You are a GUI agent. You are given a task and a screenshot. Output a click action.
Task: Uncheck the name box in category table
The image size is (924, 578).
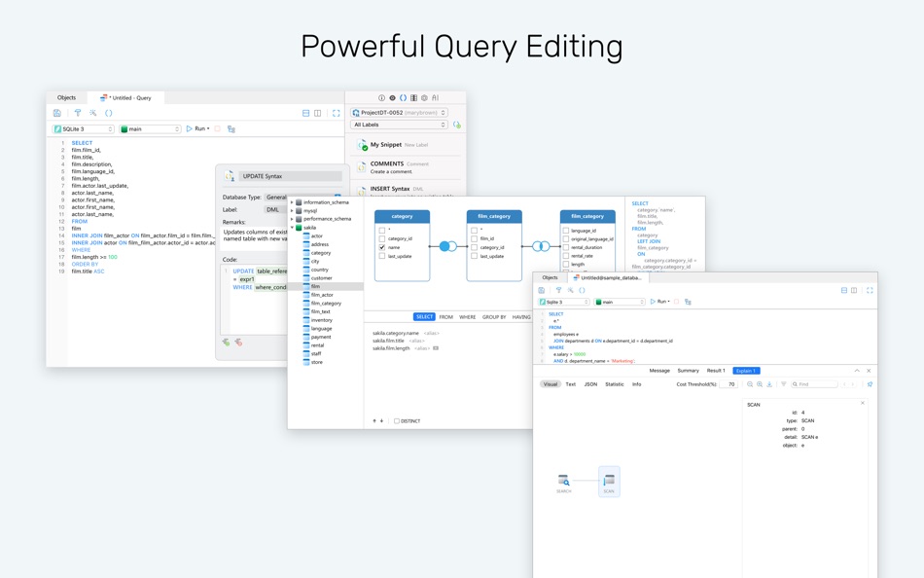(382, 247)
